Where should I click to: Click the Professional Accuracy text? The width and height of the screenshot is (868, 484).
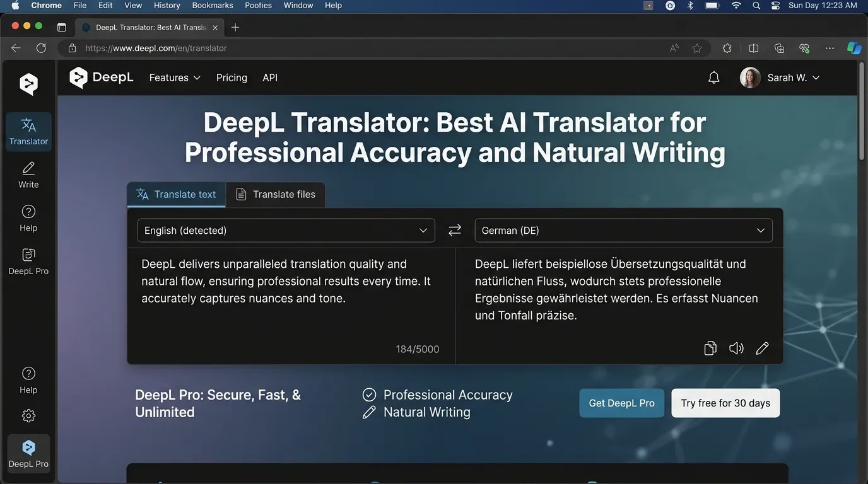click(448, 395)
